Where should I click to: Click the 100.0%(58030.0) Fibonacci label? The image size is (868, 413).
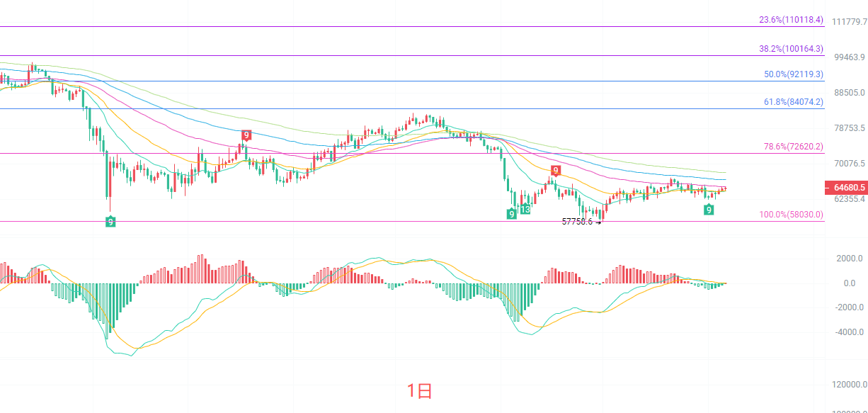tap(792, 215)
